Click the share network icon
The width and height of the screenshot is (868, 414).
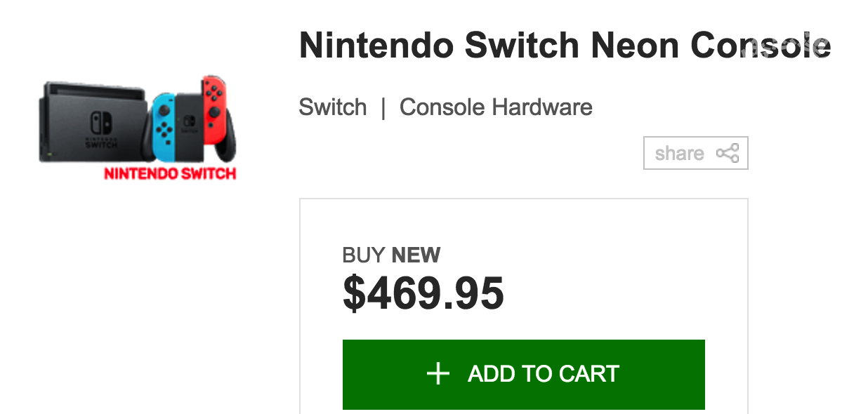pos(728,153)
